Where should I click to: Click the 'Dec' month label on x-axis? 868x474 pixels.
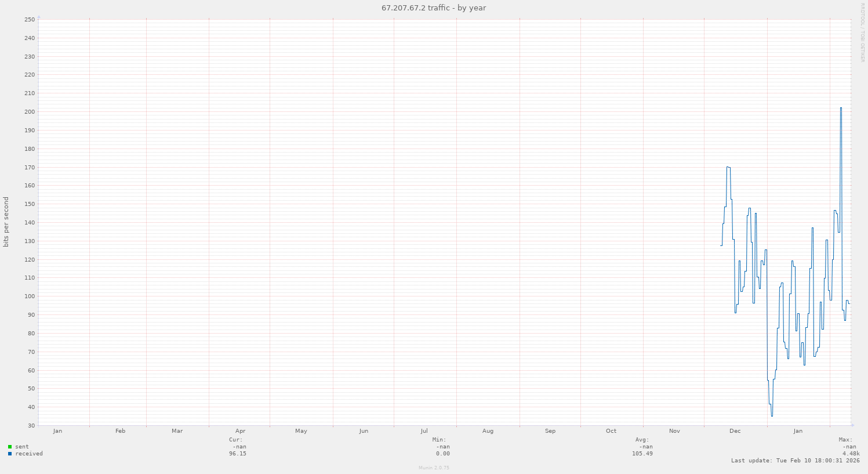tap(735, 431)
